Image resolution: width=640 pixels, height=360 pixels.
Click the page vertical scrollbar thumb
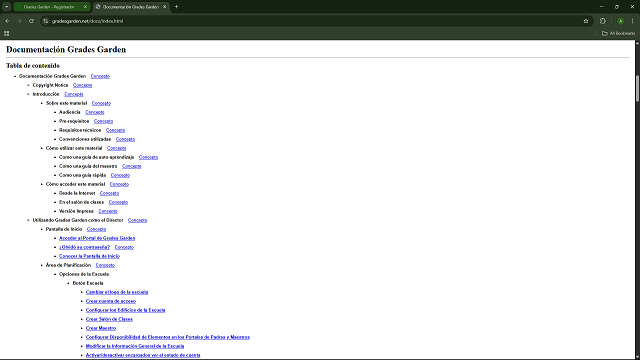(x=637, y=89)
